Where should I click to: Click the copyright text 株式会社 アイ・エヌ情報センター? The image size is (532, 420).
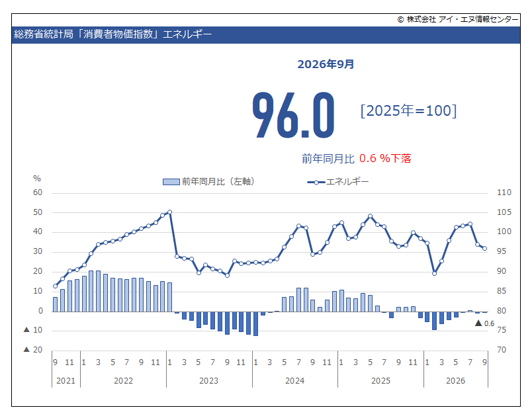click(x=463, y=19)
